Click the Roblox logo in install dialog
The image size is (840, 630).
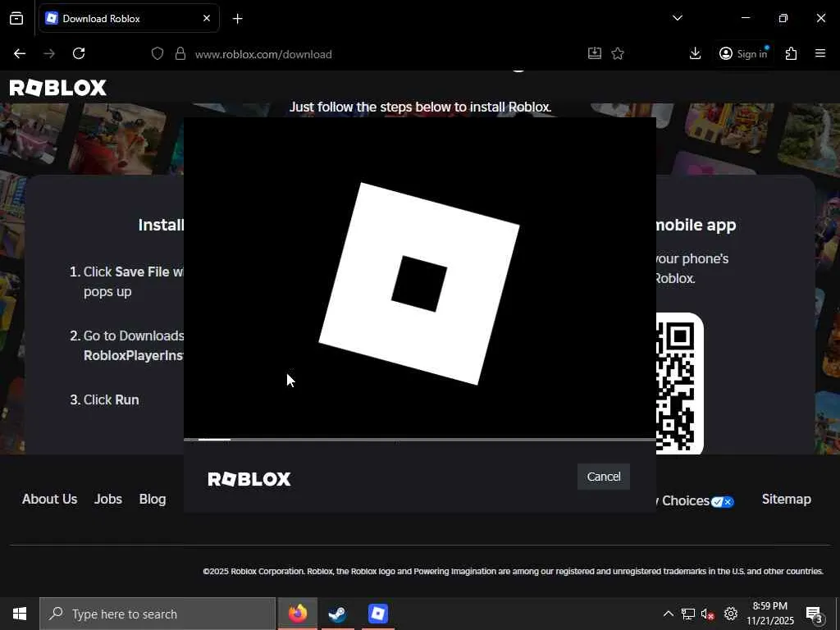coord(249,479)
